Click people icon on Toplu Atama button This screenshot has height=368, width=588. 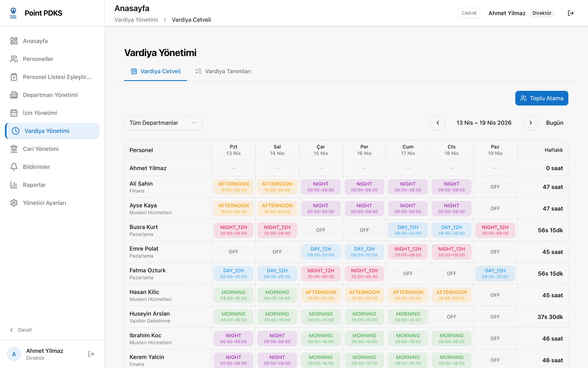[523, 98]
